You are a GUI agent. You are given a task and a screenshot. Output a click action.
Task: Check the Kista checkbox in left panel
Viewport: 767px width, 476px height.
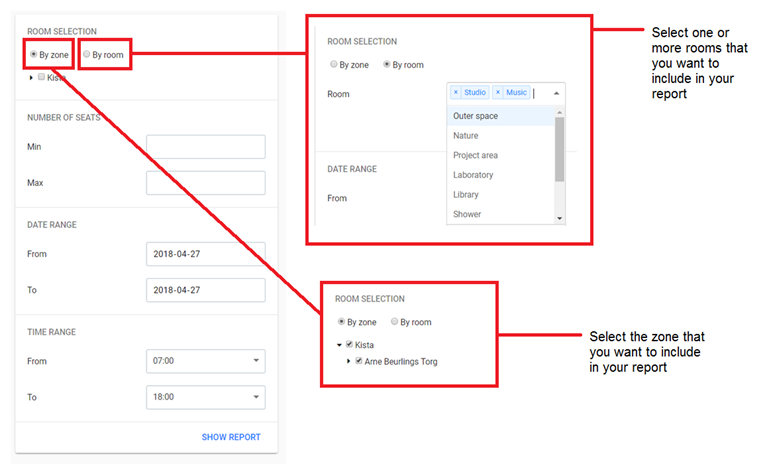coord(42,77)
